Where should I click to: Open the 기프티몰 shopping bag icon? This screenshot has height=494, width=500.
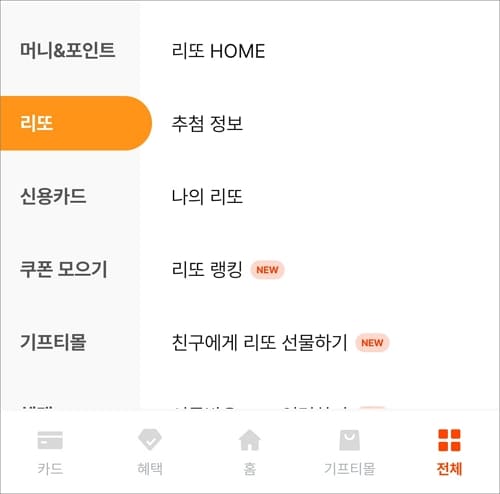[350, 440]
